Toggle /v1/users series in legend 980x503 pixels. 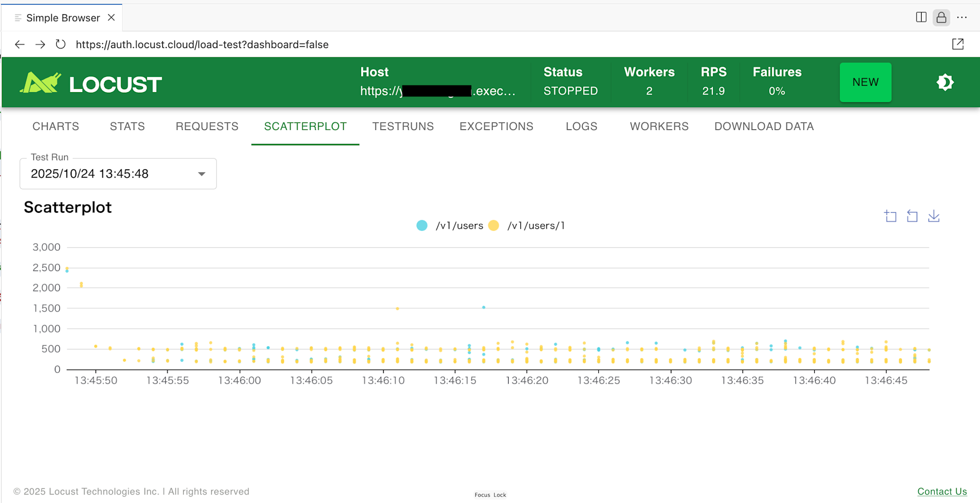[450, 226]
